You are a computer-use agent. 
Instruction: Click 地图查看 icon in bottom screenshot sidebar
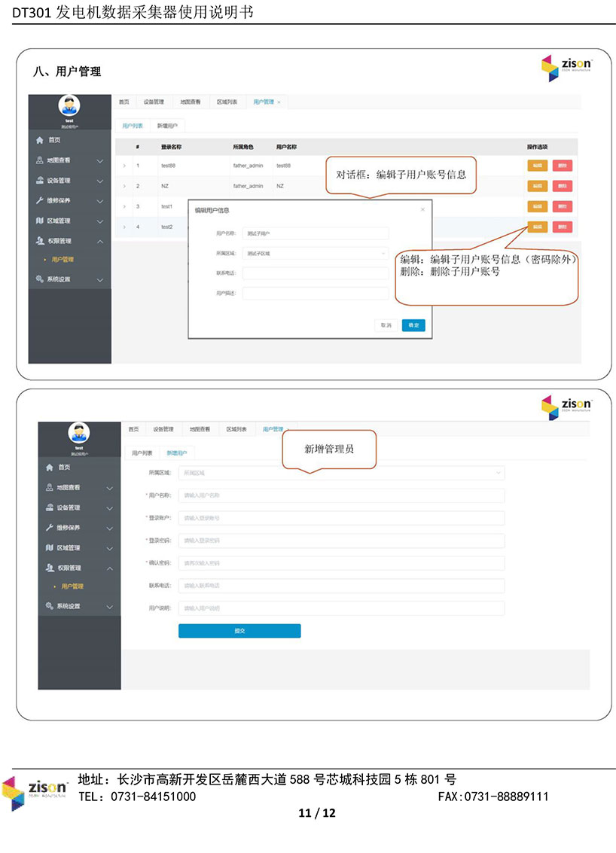point(50,488)
